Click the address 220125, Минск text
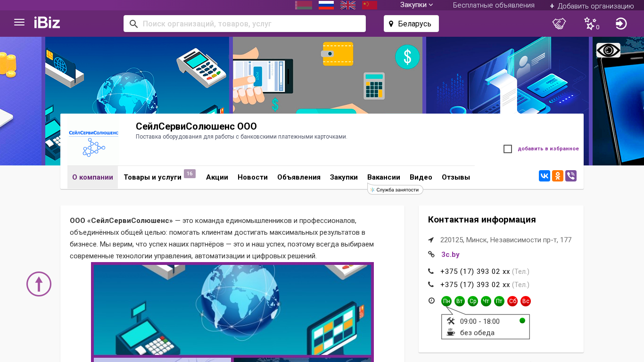 point(506,240)
